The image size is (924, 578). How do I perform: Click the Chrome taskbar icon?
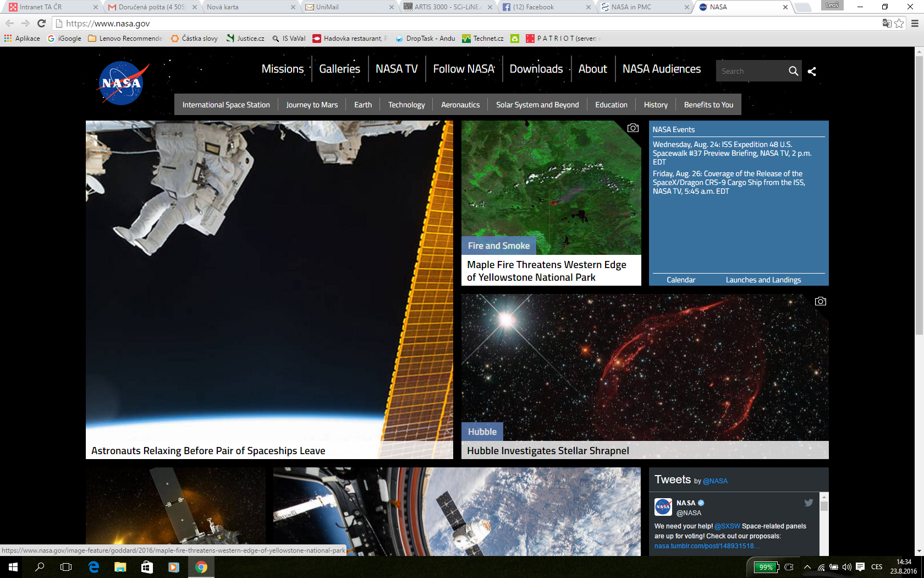click(201, 567)
